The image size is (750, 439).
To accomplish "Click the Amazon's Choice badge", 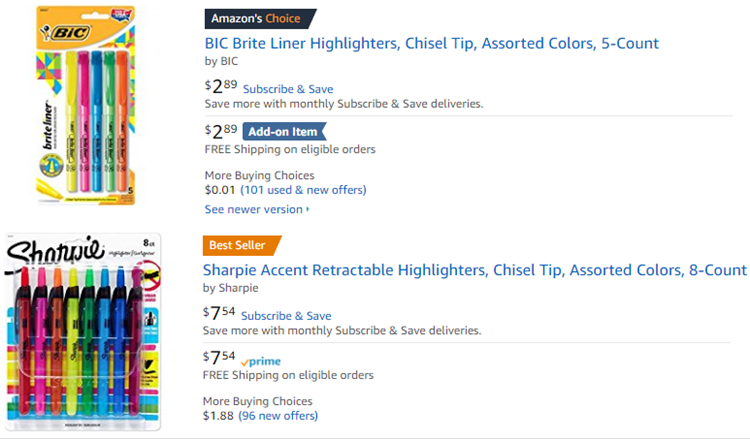I will pyautogui.click(x=260, y=19).
